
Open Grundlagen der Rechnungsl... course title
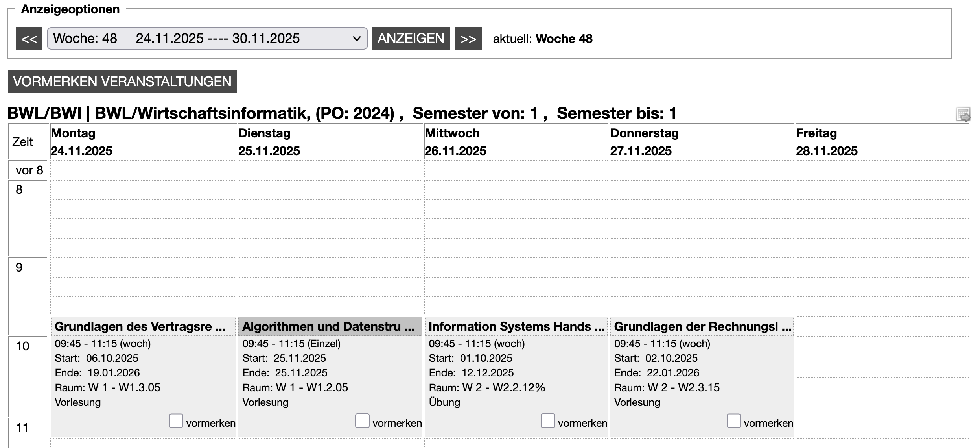pyautogui.click(x=702, y=326)
